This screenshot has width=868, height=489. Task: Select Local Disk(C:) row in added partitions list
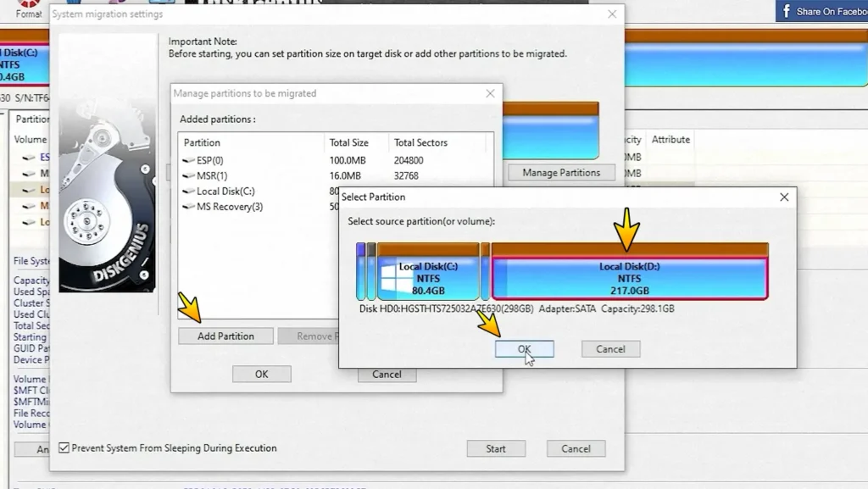point(259,192)
